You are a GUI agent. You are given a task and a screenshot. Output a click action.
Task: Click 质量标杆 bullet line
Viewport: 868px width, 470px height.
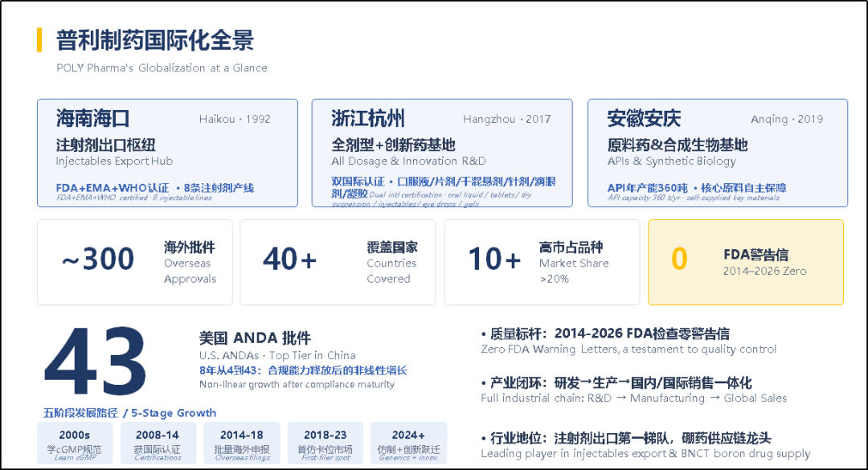[605, 333]
